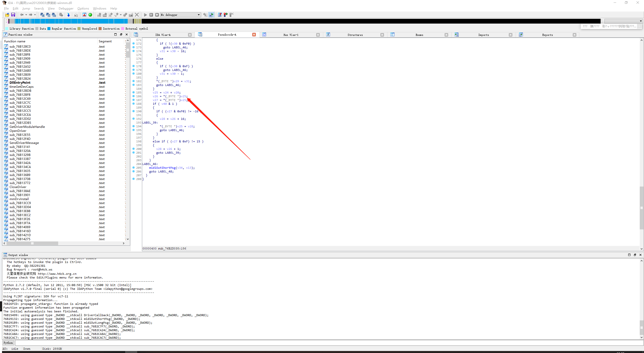Click the Open file folder icon

pos(7,15)
